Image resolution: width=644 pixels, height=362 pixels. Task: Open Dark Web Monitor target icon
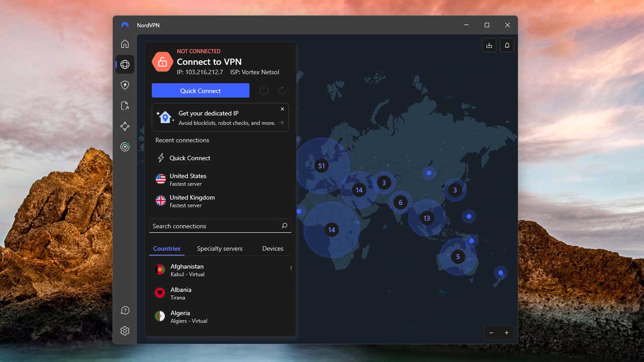point(125,147)
